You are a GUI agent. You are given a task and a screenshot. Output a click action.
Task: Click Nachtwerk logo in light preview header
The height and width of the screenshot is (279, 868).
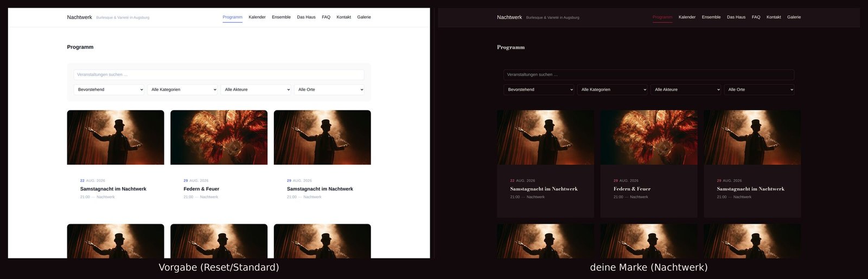pos(79,17)
